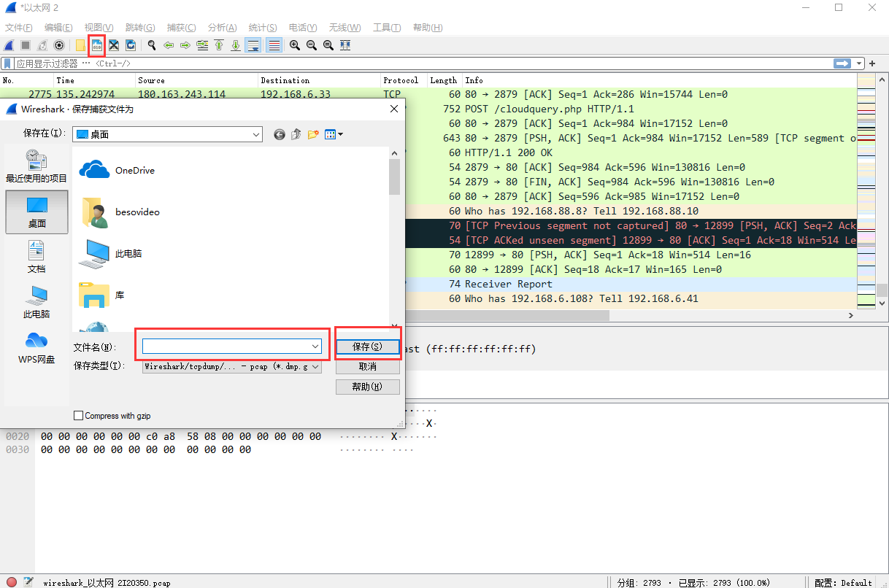The height and width of the screenshot is (588, 889).
Task: Expand the 保存在 location dropdown
Action: 255,134
